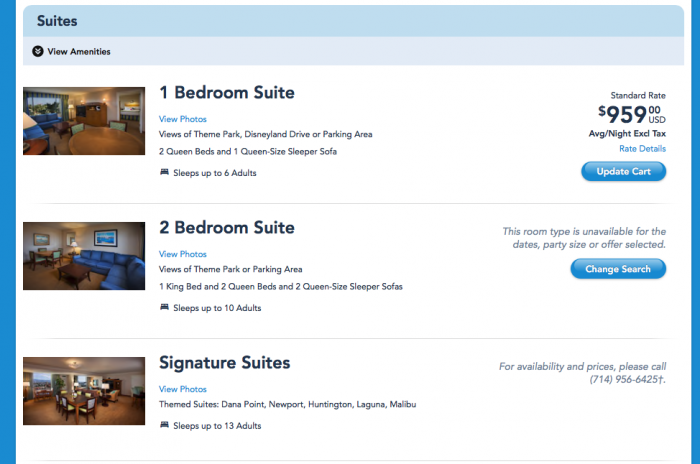Select the Signature Suites heading
Viewport: 700px width, 464px height.
click(x=225, y=363)
